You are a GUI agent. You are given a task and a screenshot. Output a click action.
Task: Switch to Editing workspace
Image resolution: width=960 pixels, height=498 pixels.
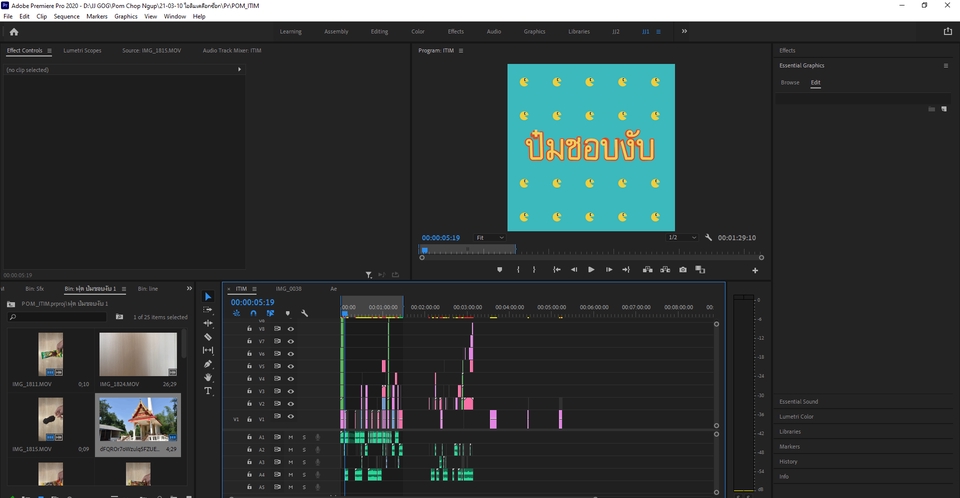click(379, 32)
